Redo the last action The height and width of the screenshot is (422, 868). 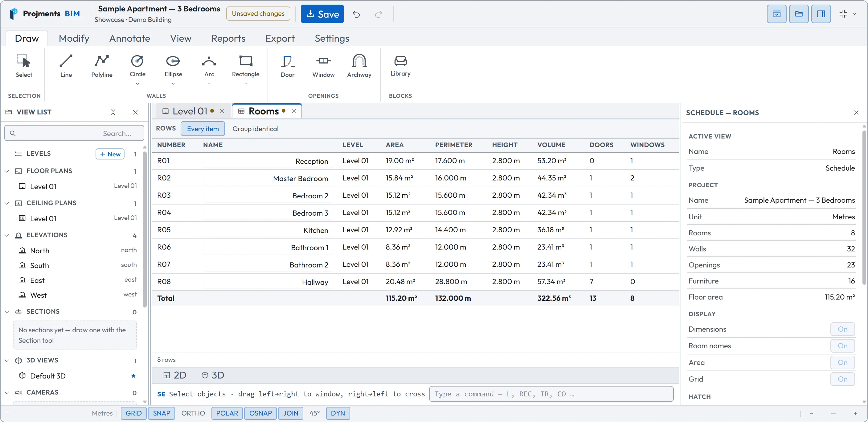(379, 14)
